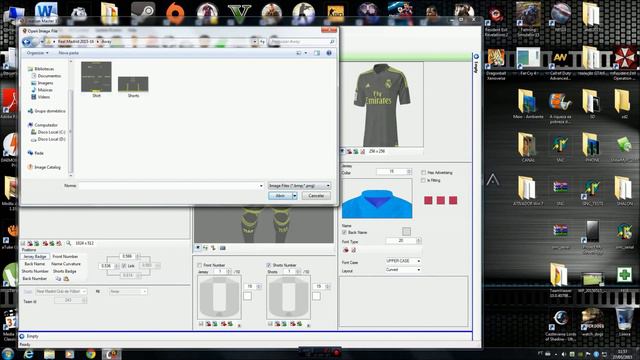Click the Shorts number preview image
This screenshot has width=640, height=360.
click(289, 297)
